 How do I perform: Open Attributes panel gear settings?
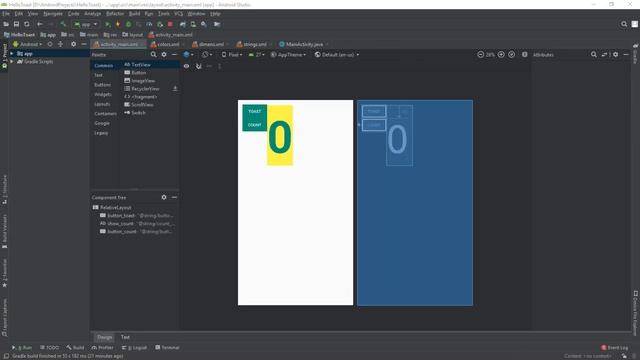[x=616, y=55]
